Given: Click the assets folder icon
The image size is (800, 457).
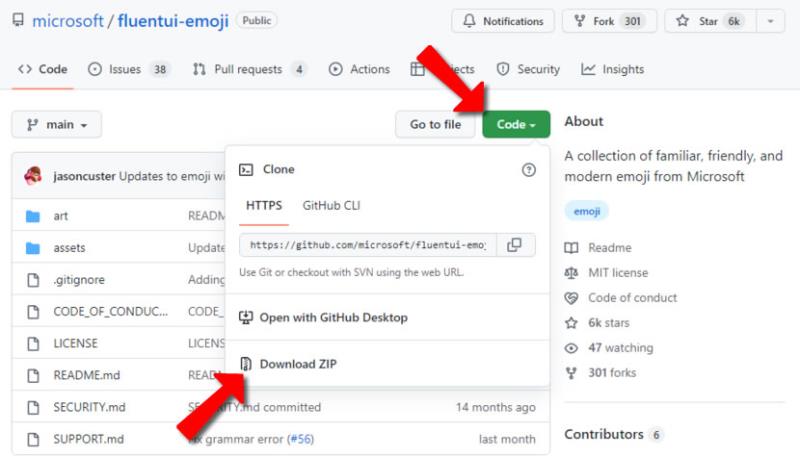Looking at the screenshot, I should click(x=33, y=248).
